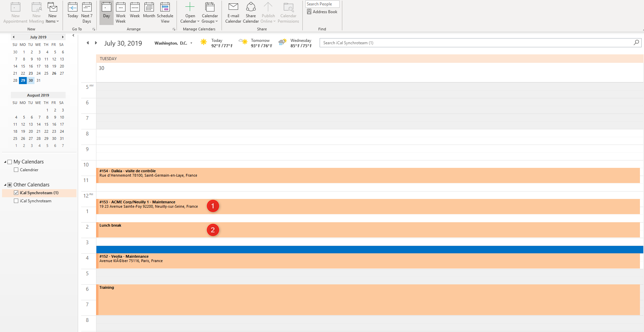
Task: Check the unchecked iCal Synchroteam calendar
Action: (16, 201)
